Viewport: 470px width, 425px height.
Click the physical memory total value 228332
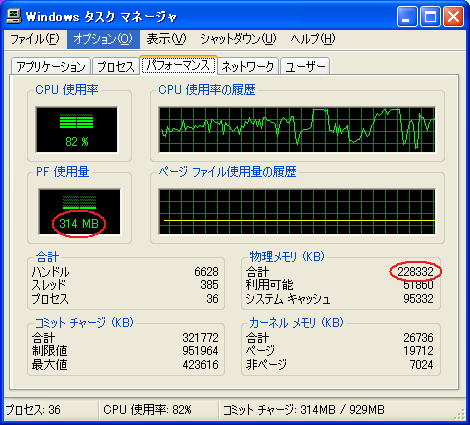tap(415, 272)
